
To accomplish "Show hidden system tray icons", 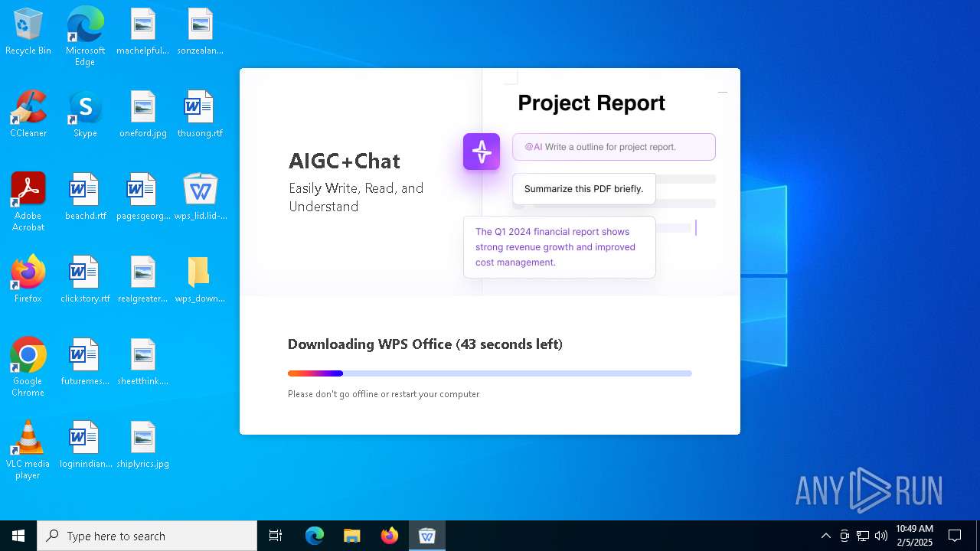I will point(825,536).
